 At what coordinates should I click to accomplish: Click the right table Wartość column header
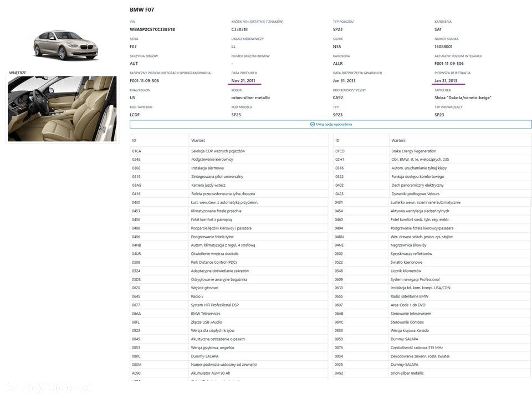click(460, 140)
